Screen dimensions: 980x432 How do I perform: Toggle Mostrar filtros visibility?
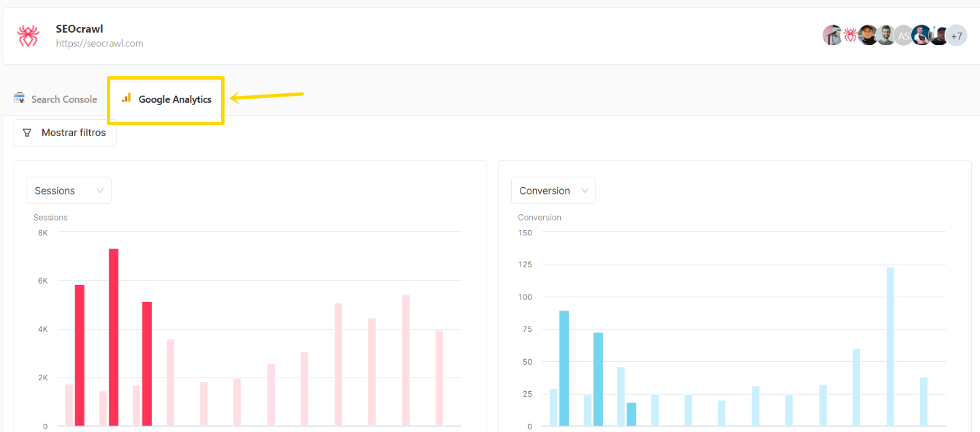65,132
